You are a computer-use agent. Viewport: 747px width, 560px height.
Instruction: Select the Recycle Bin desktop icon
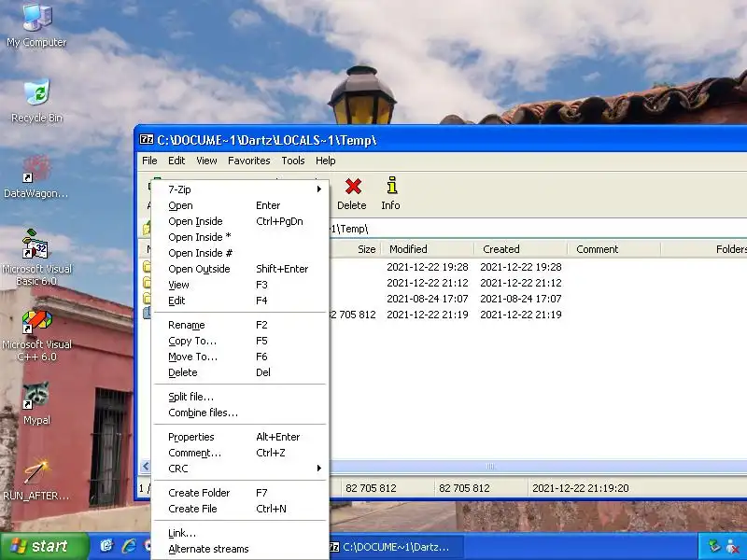coord(36,101)
